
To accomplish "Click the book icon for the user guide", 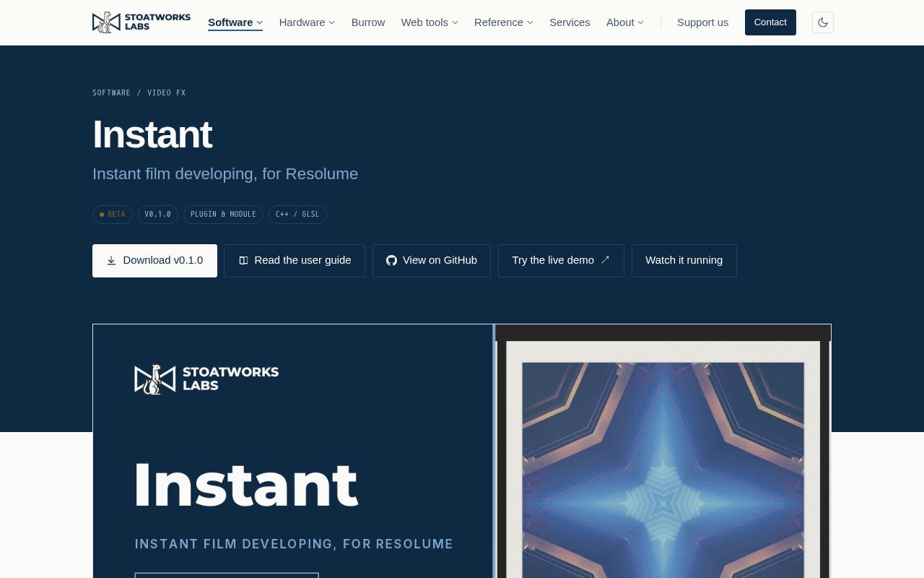I will pyautogui.click(x=243, y=261).
